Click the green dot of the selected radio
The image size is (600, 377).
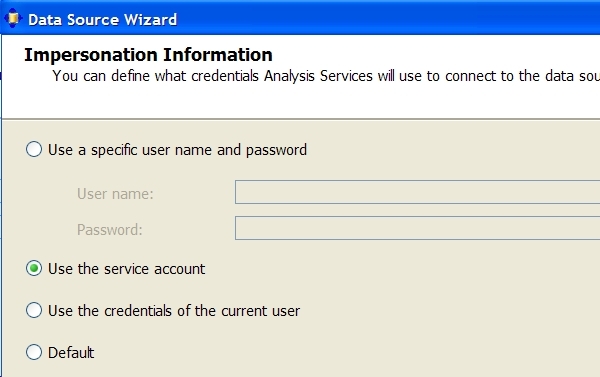[x=34, y=268]
